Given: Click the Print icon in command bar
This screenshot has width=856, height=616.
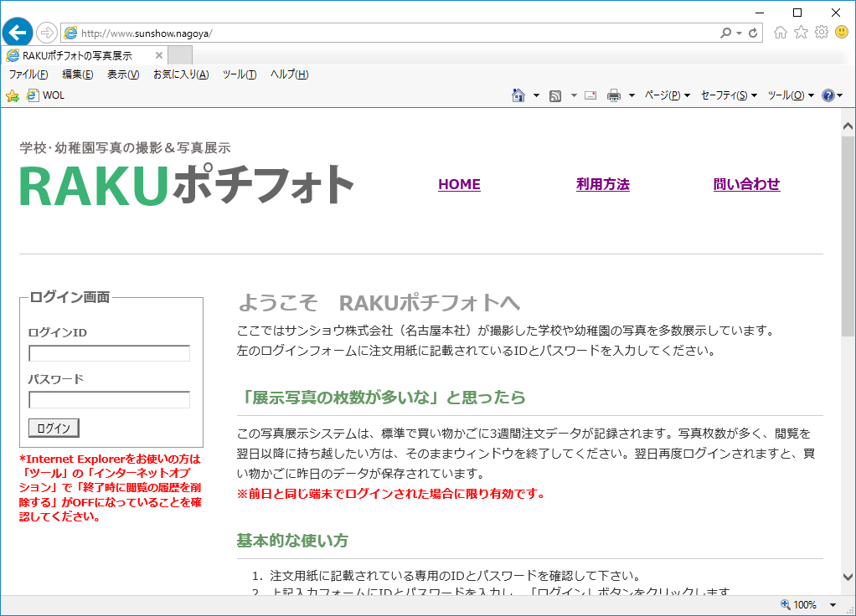Looking at the screenshot, I should (x=614, y=95).
